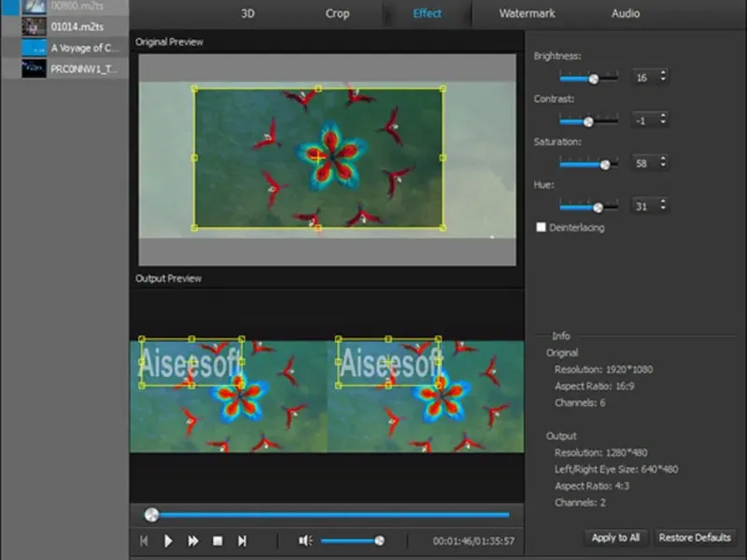This screenshot has width=747, height=560.
Task: Click the Apply to All button
Action: click(x=615, y=538)
